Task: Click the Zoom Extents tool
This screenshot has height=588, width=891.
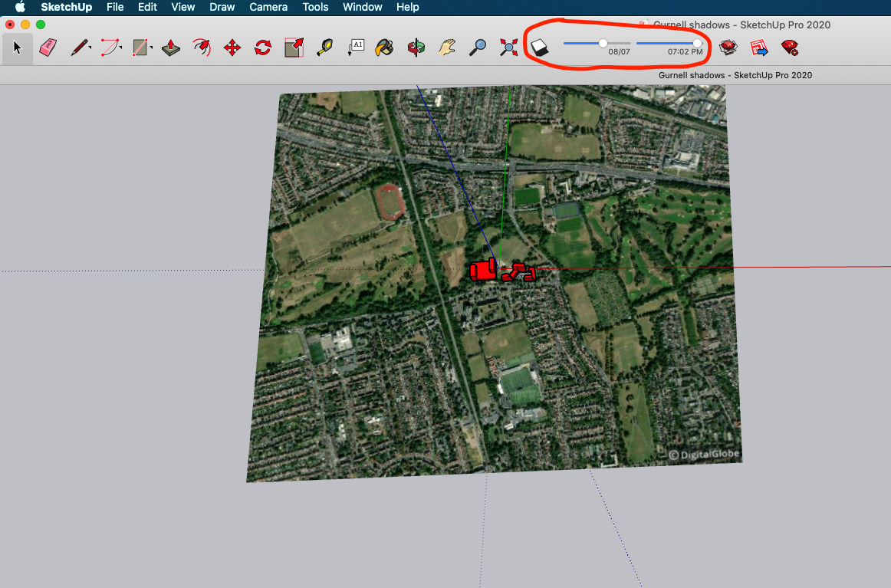Action: click(508, 48)
